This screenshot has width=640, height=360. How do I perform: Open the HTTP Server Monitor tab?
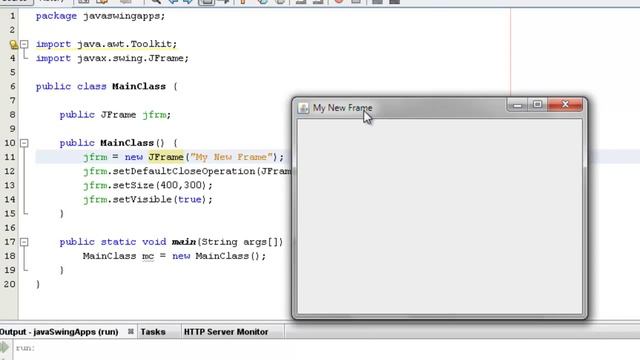click(x=226, y=332)
